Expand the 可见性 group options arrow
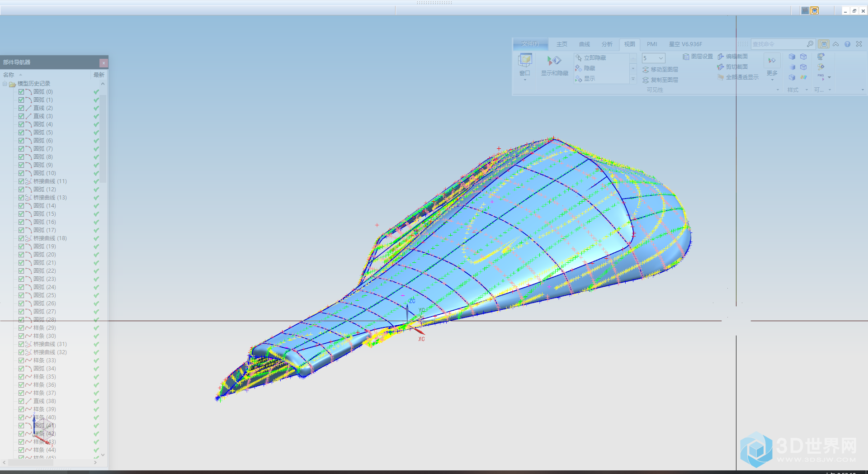 778,90
